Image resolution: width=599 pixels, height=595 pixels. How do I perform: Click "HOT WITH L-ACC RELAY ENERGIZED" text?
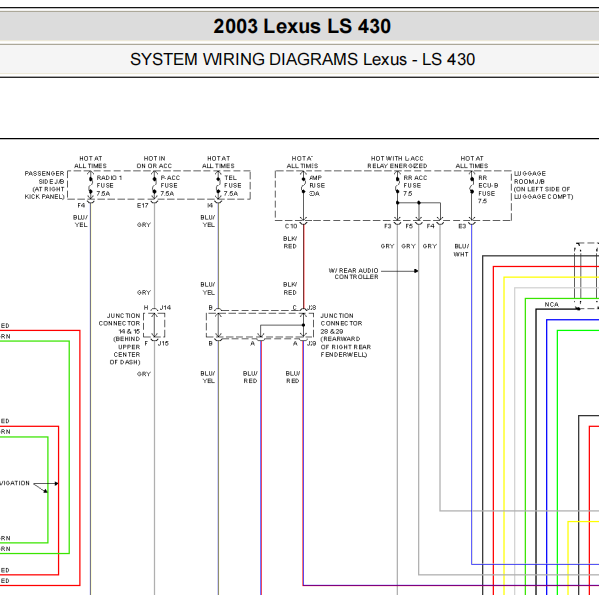click(x=397, y=162)
